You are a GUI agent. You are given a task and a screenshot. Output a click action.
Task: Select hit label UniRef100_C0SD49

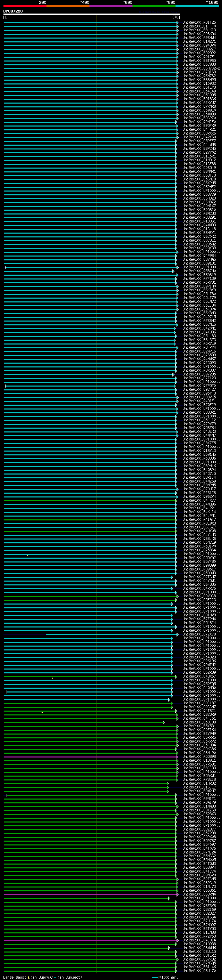point(199,168)
